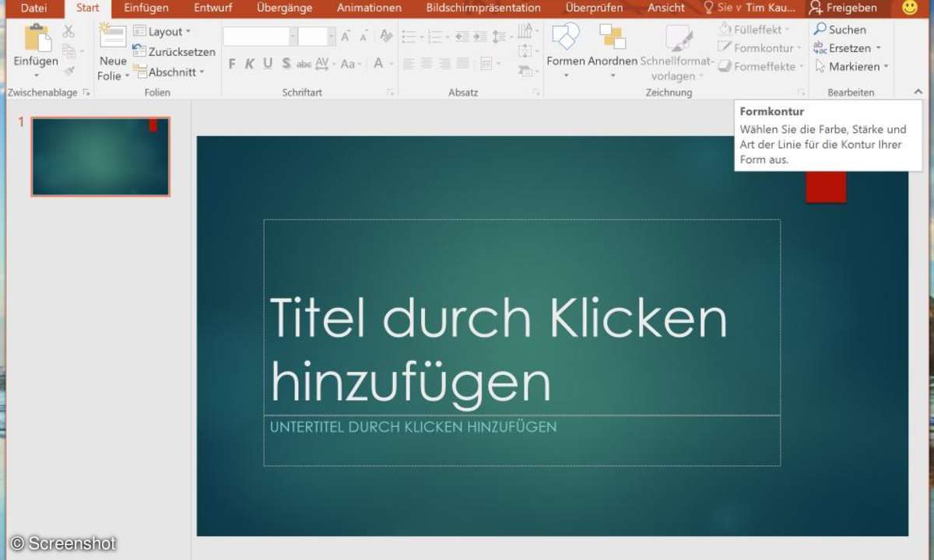Click the scissors cut icon

coord(69,32)
